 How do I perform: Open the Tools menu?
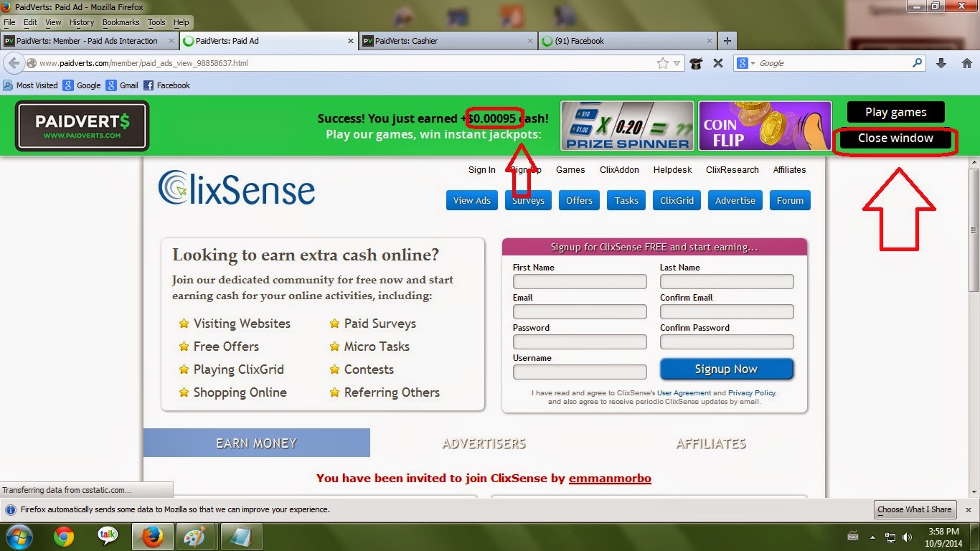(x=156, y=22)
